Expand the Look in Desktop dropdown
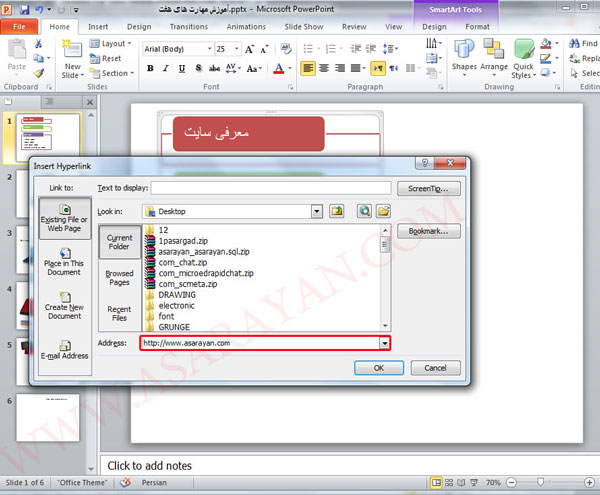Image resolution: width=600 pixels, height=495 pixels. click(x=317, y=211)
